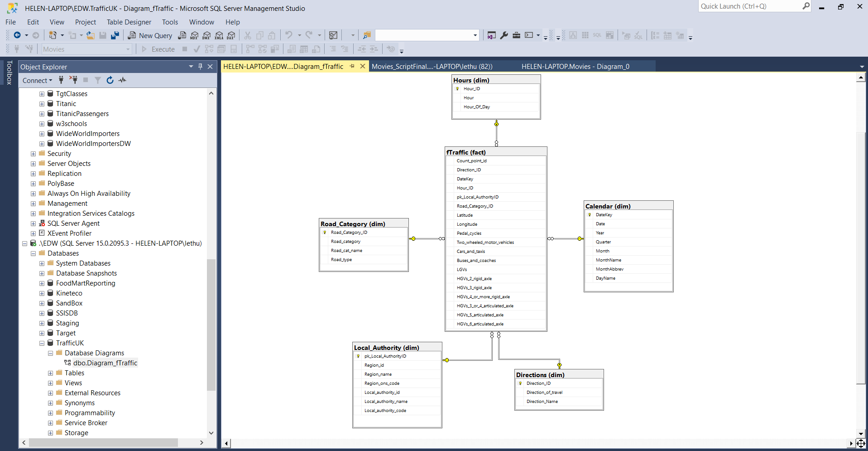Viewport: 868px width, 451px height.
Task: Switch to the Movies_ScriptFinal query tab
Action: tap(432, 66)
